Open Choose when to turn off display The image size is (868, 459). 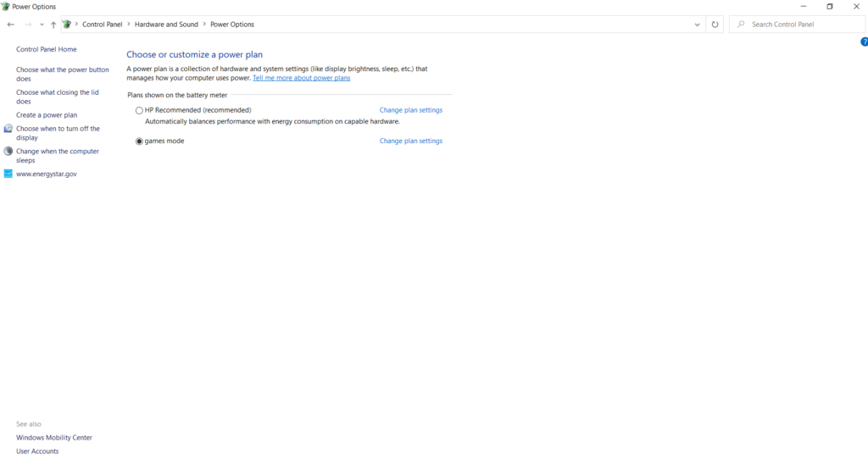point(58,133)
